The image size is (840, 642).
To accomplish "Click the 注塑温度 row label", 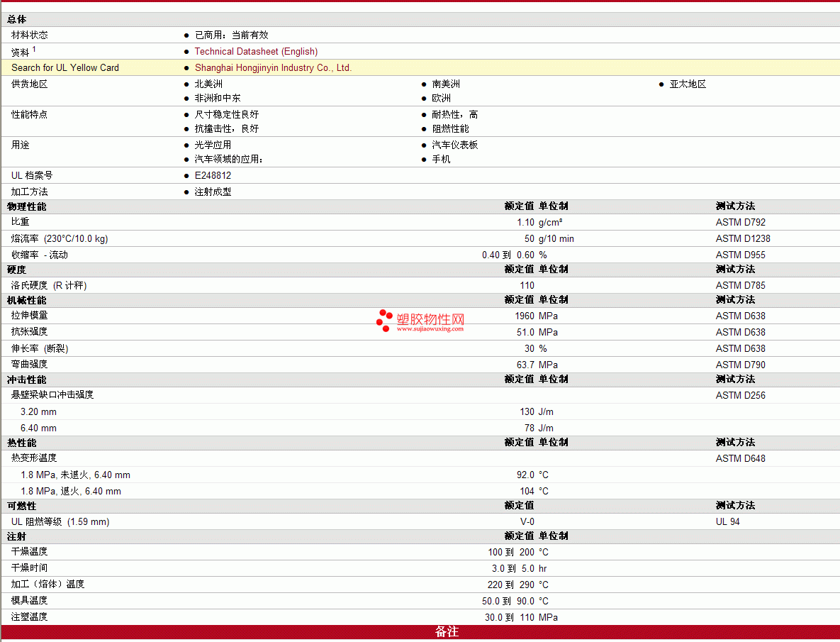I will pos(30,616).
